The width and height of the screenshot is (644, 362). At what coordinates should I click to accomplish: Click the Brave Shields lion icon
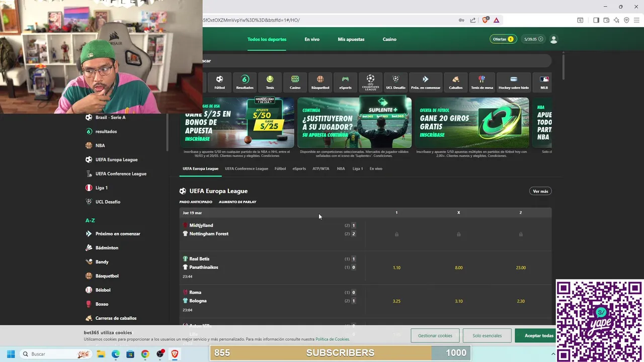point(486,20)
